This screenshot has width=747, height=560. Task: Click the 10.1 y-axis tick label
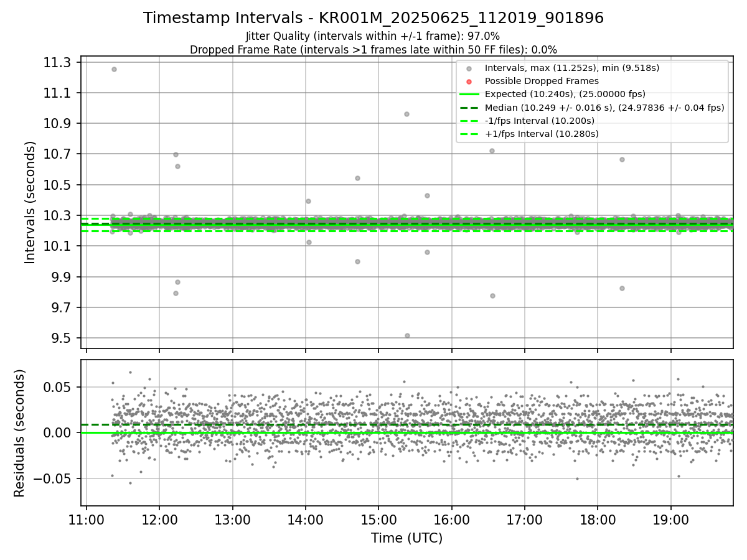coord(57,246)
